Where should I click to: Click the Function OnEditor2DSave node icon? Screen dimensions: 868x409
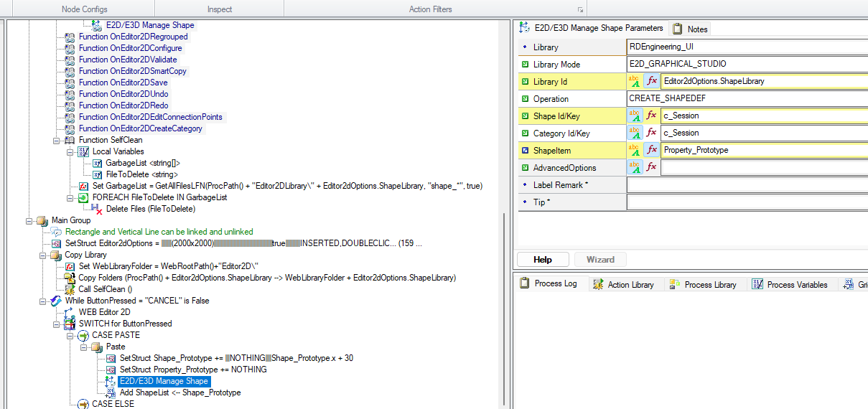pyautogui.click(x=70, y=83)
